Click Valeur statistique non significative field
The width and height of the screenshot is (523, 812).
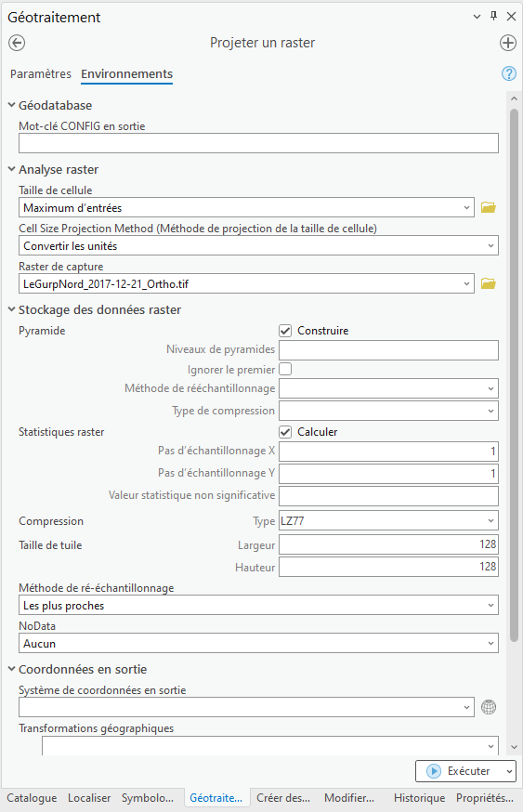coord(388,495)
